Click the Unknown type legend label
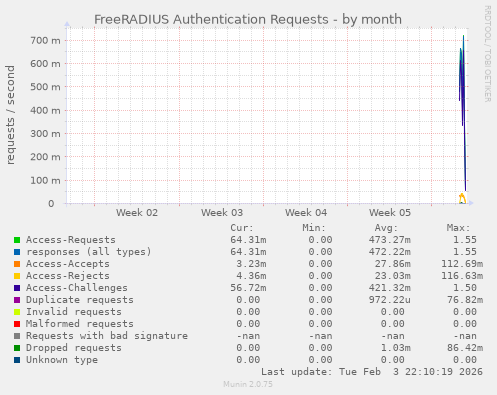 coord(62,360)
